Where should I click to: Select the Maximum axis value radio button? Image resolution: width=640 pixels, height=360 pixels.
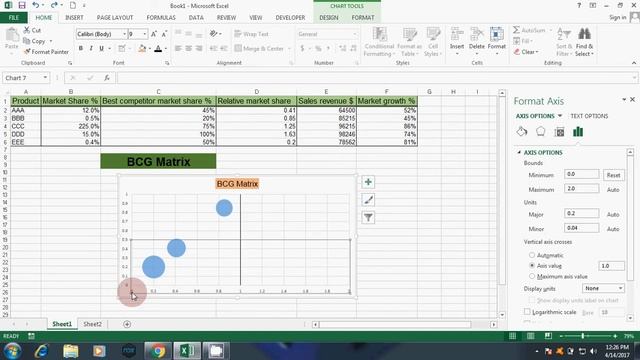click(x=532, y=276)
